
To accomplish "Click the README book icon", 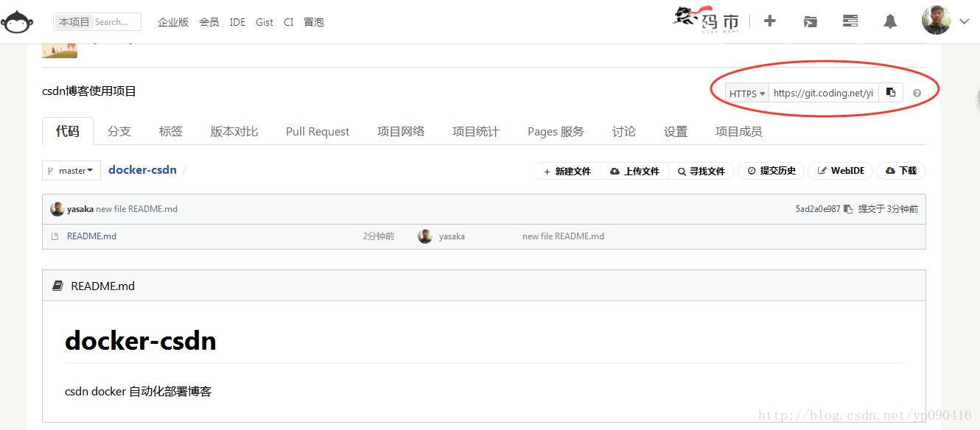I will [x=57, y=286].
